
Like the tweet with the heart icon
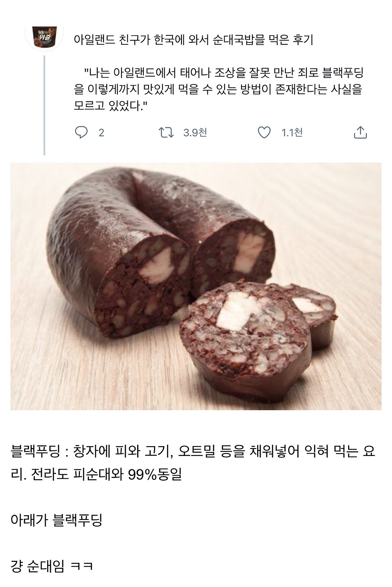click(x=264, y=133)
